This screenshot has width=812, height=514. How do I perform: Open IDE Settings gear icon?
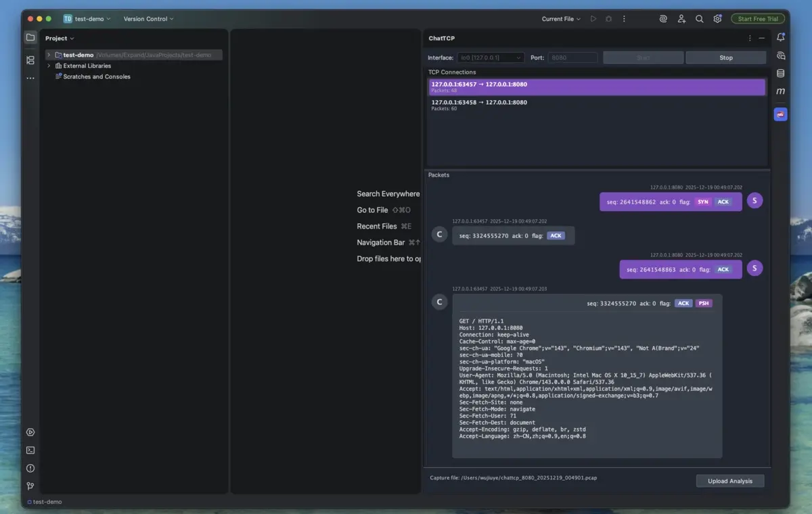pos(717,18)
